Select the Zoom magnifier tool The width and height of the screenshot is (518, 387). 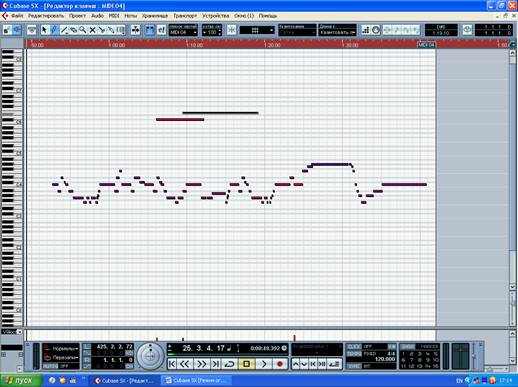[x=82, y=30]
